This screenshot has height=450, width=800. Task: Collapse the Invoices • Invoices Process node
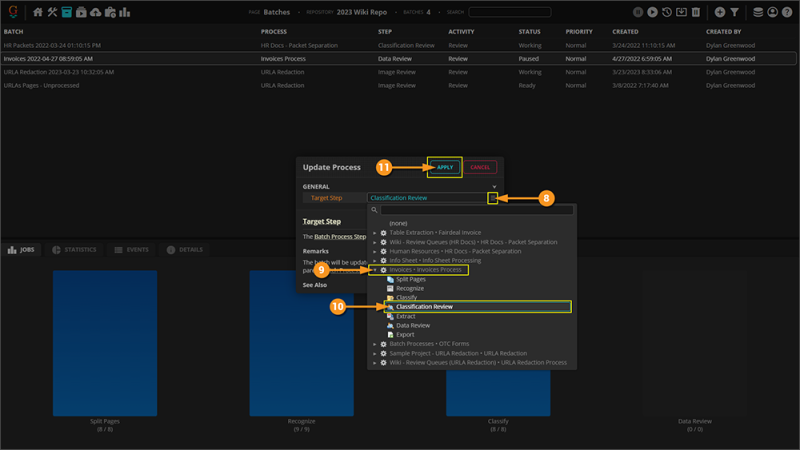point(375,270)
